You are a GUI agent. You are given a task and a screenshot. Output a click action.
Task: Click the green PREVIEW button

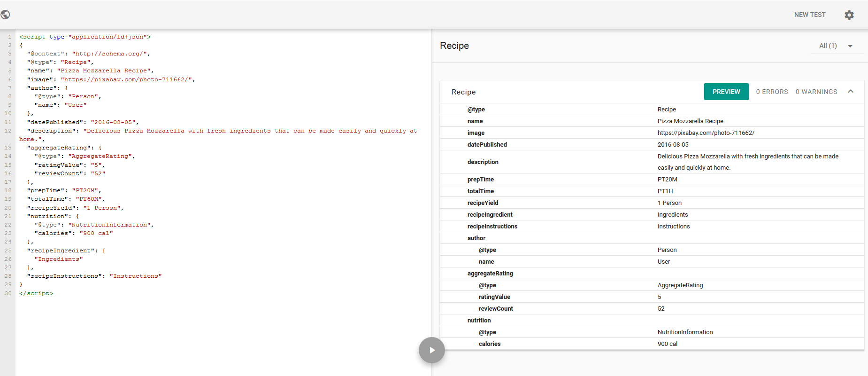pyautogui.click(x=726, y=92)
